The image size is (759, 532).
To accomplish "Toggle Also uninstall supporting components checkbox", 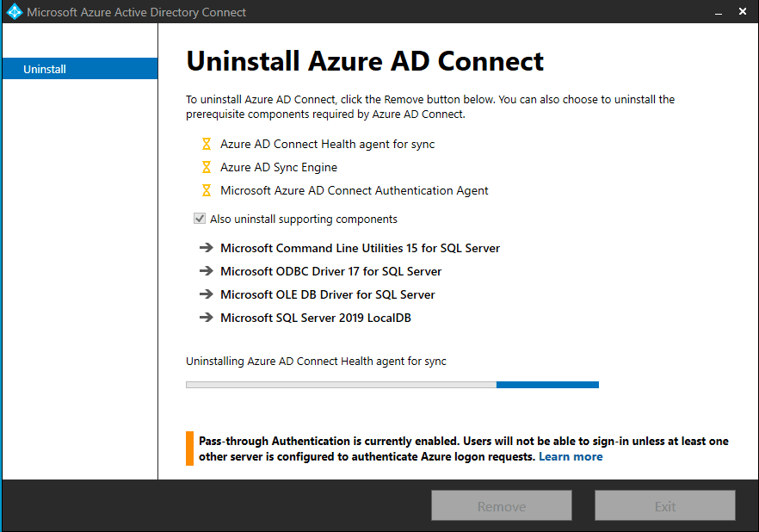I will coord(200,219).
